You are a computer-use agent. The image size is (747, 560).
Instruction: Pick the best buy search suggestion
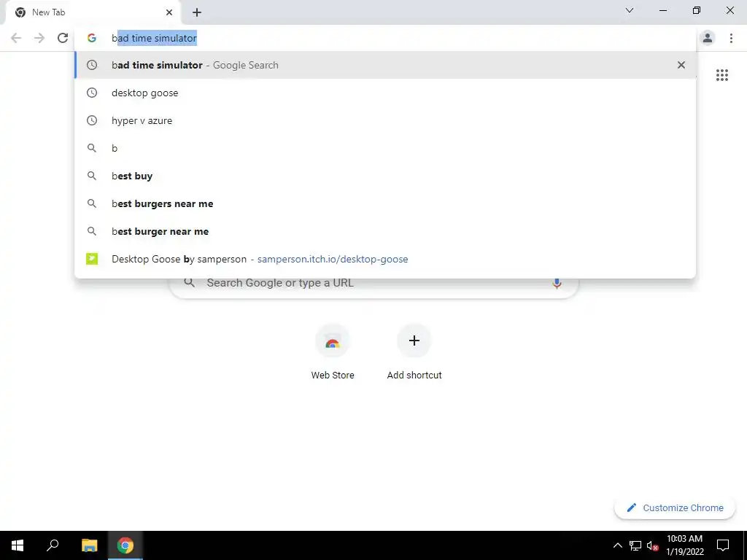tap(385, 176)
